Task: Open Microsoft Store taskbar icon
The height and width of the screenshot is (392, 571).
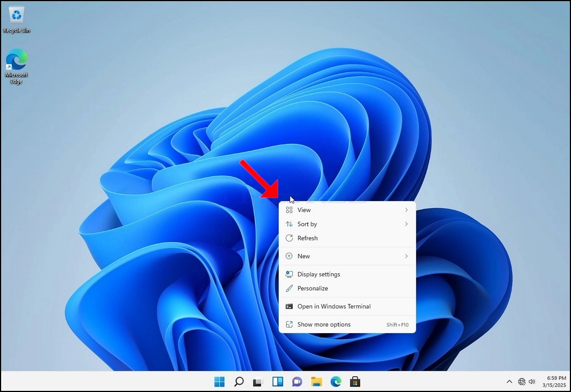Action: click(355, 381)
